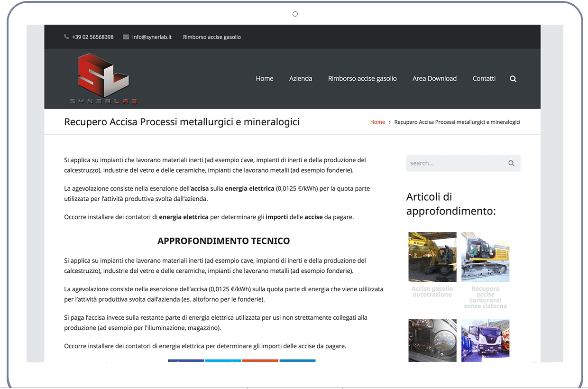Open the Home navigation menu item
The image size is (588, 389).
[264, 79]
